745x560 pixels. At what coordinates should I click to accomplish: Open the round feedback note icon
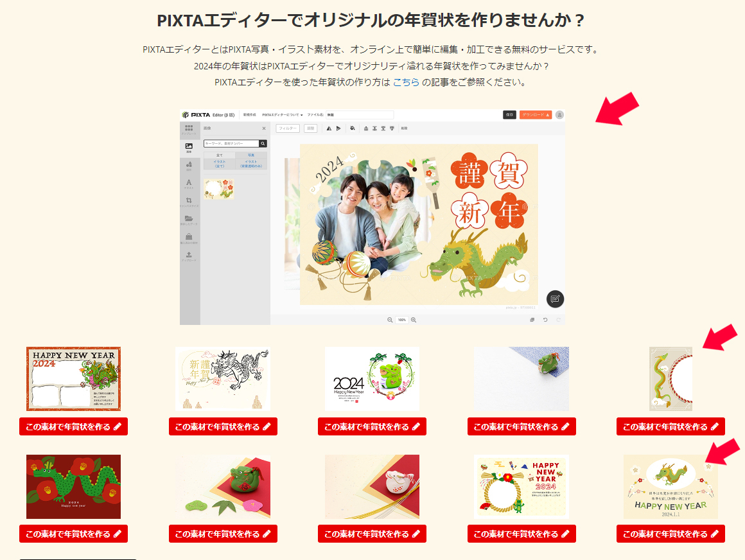click(x=555, y=299)
